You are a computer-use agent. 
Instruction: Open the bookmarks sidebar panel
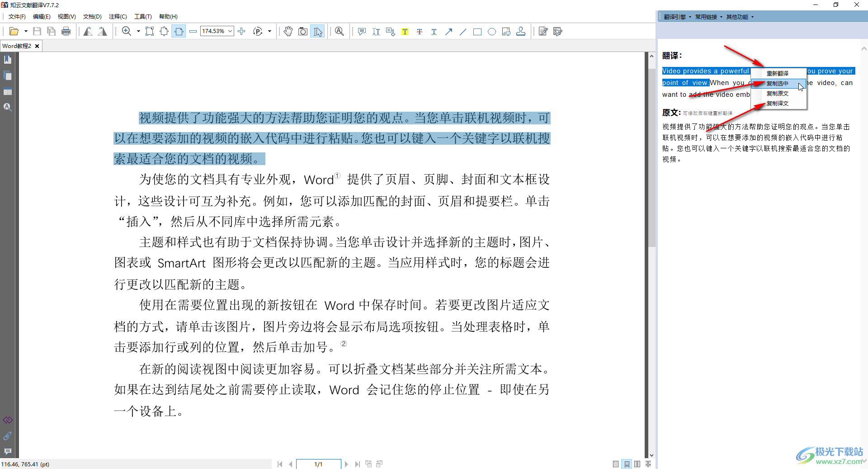tap(8, 59)
